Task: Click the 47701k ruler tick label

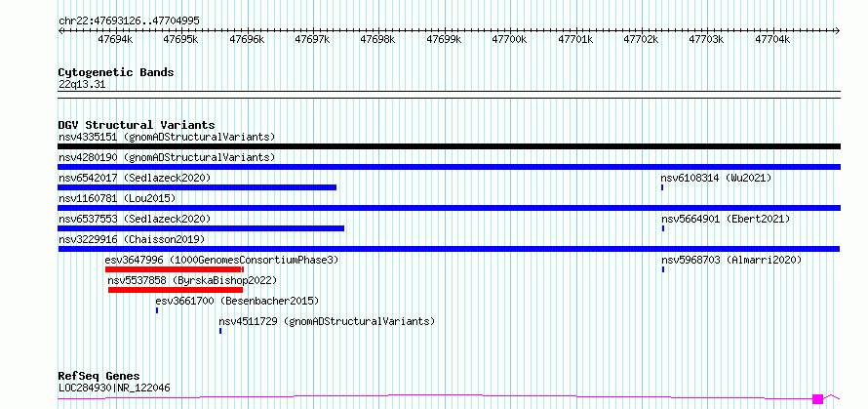Action: [x=575, y=40]
